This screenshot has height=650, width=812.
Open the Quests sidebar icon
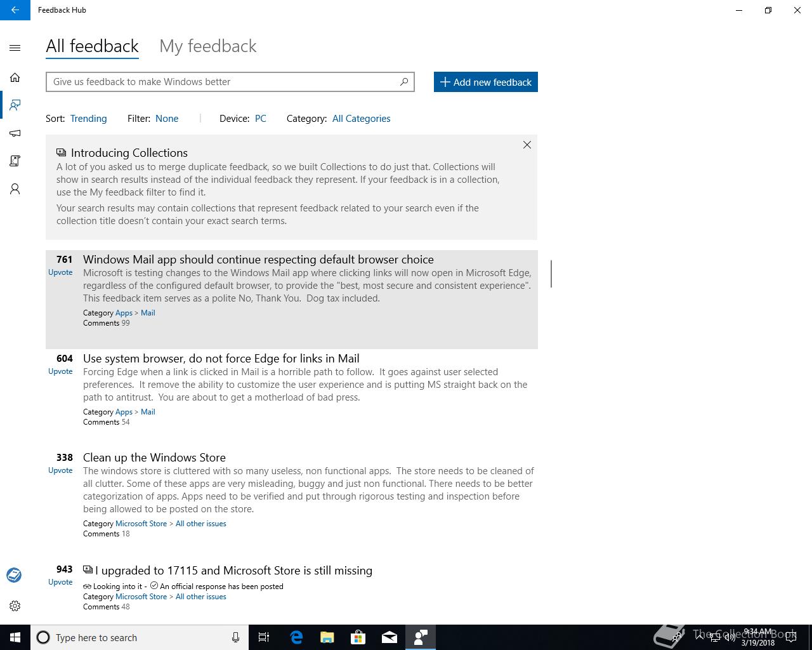pyautogui.click(x=15, y=161)
